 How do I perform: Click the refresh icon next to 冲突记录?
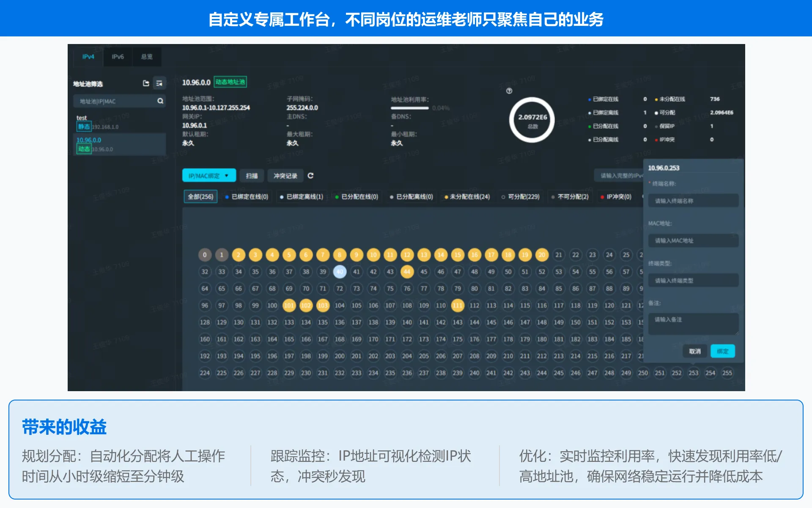(310, 176)
